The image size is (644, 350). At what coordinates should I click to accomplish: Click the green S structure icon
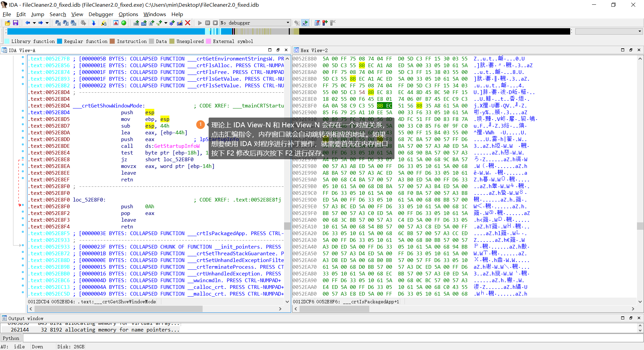(x=159, y=23)
